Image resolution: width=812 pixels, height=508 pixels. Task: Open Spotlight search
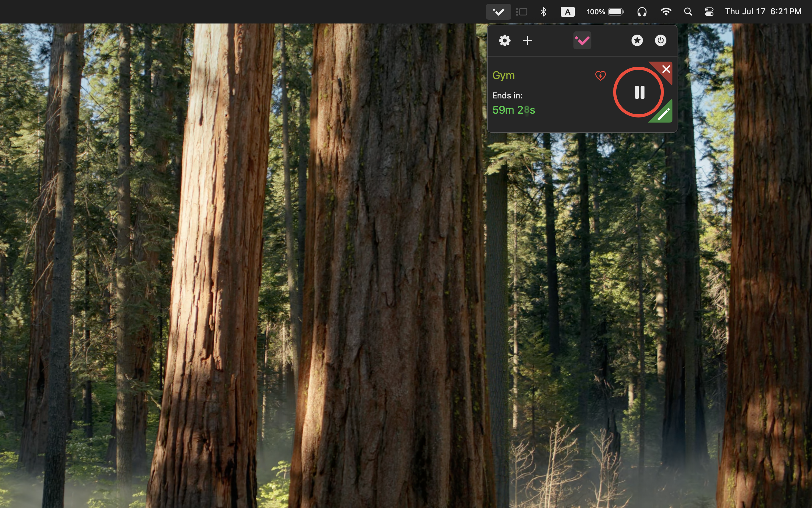point(688,12)
